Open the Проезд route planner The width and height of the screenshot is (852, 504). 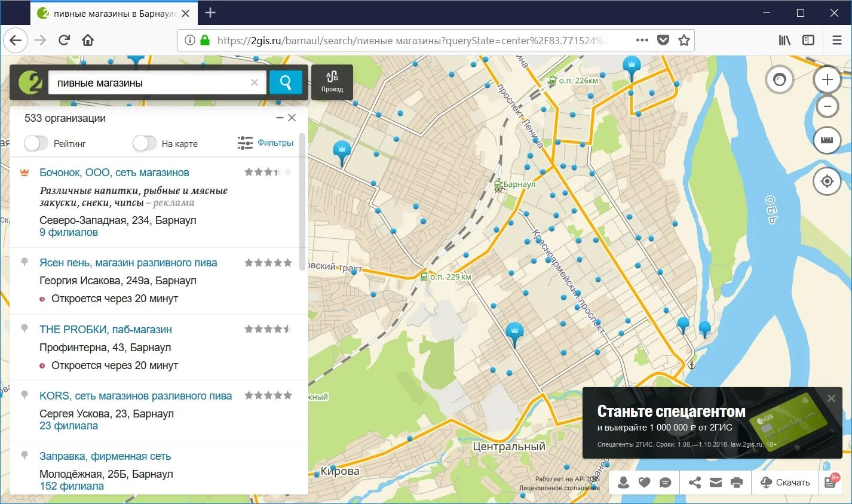(x=332, y=82)
